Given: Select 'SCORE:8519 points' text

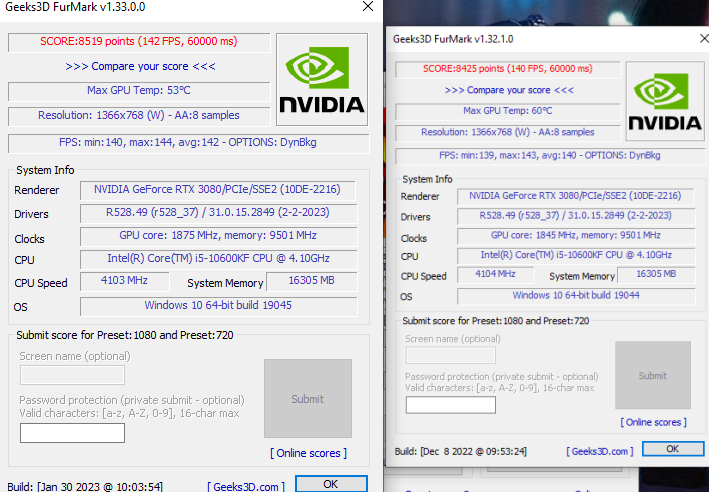Looking at the screenshot, I should click(87, 41).
